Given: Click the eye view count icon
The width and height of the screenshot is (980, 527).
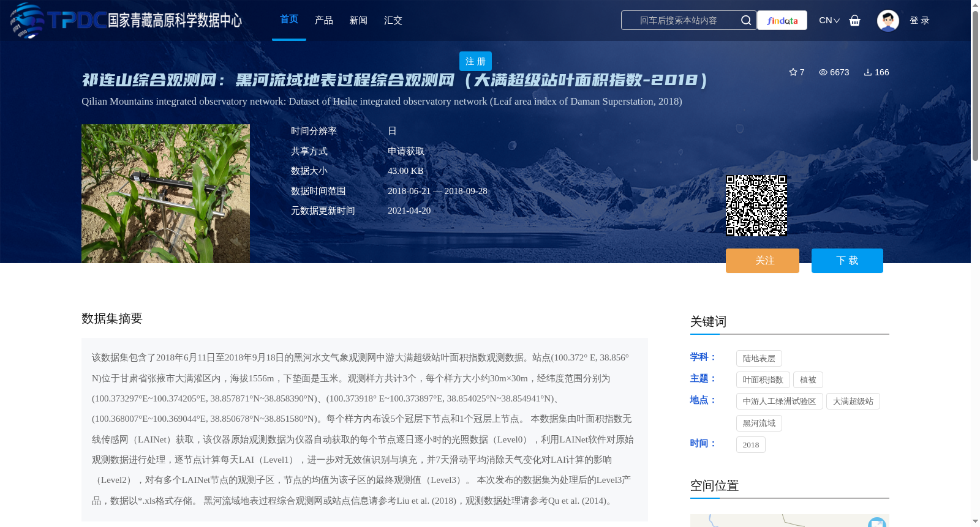Looking at the screenshot, I should pos(823,72).
